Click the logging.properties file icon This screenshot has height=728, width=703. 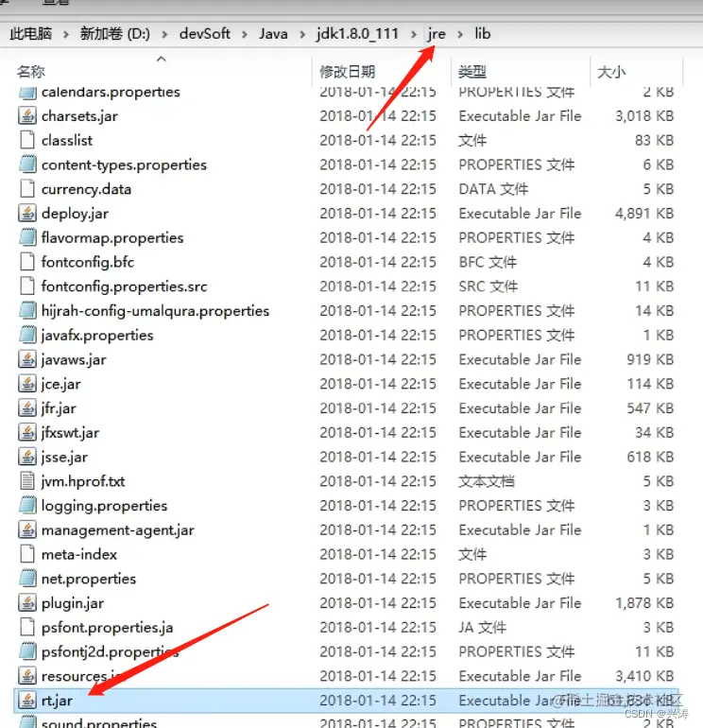26,506
